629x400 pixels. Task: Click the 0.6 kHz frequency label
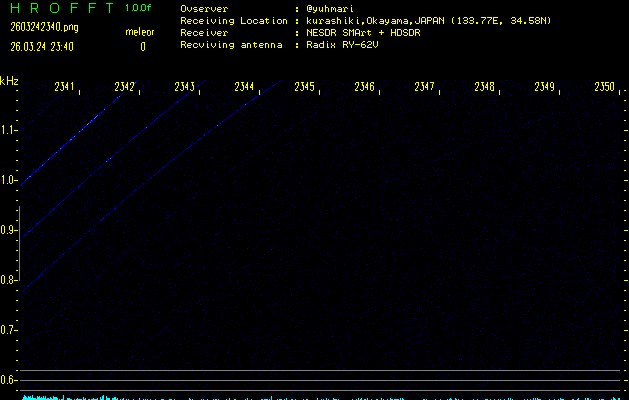9,380
